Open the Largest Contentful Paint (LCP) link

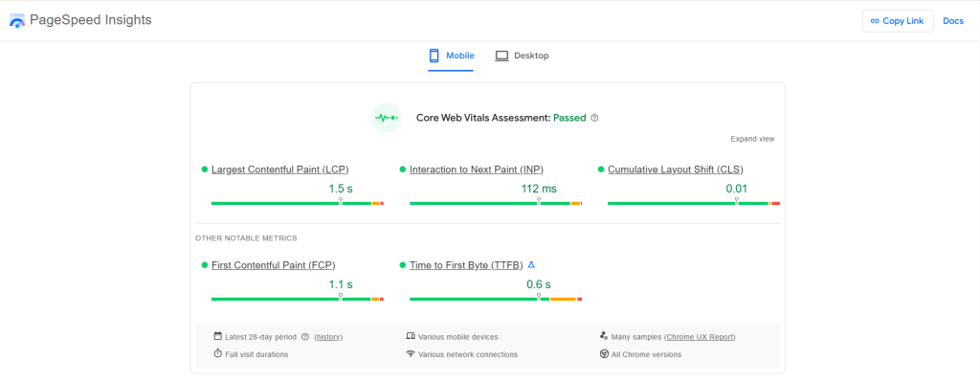(x=280, y=169)
